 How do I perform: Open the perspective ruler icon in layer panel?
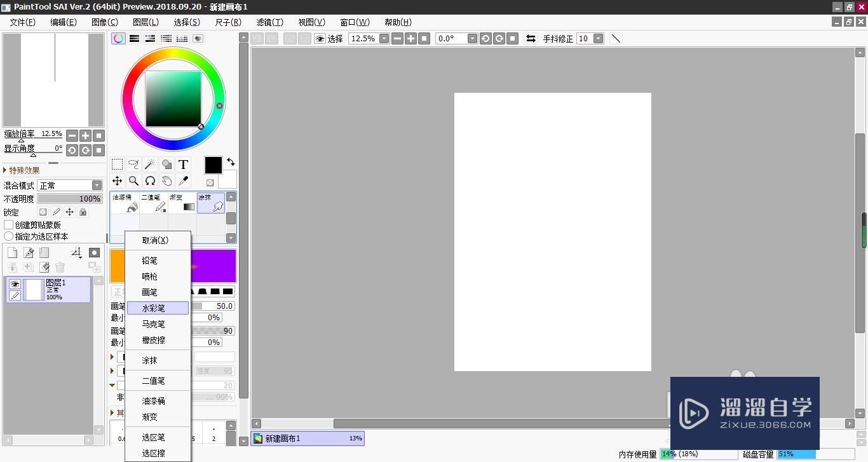point(76,252)
